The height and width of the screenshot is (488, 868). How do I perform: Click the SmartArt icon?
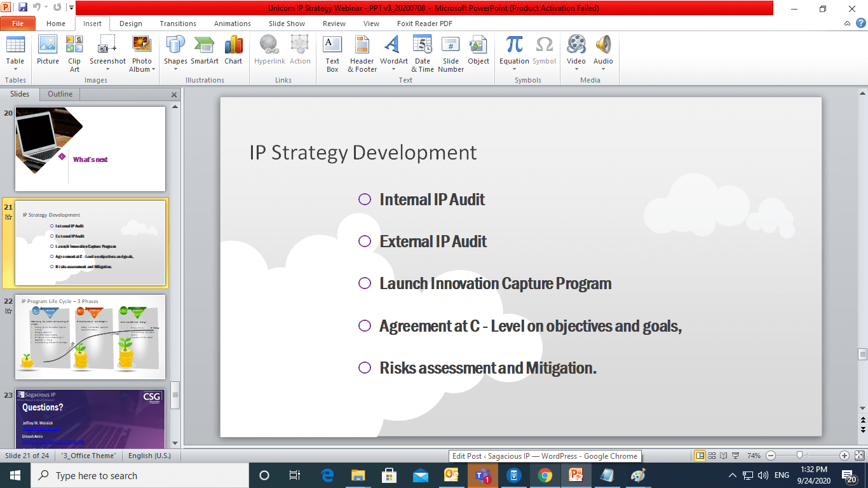click(205, 51)
